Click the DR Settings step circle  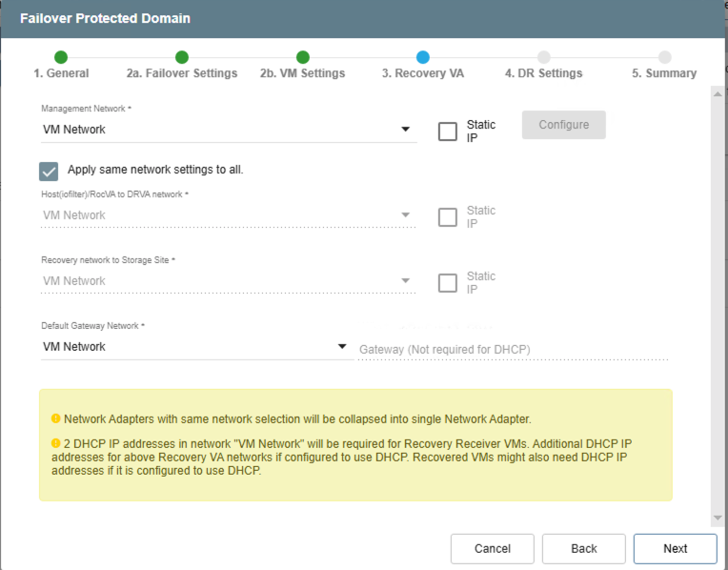pos(543,57)
